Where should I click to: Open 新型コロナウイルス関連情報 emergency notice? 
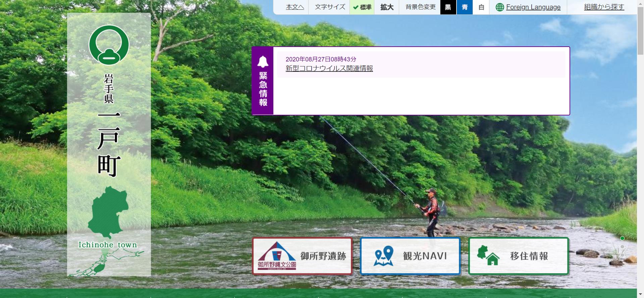(329, 68)
